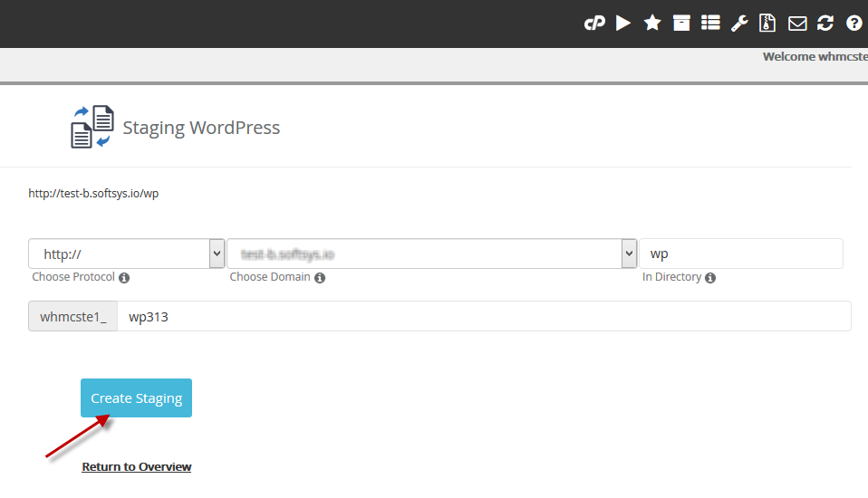Screen dimensions: 868x498
Task: Click the Staging WordPress heading
Action: (x=201, y=128)
